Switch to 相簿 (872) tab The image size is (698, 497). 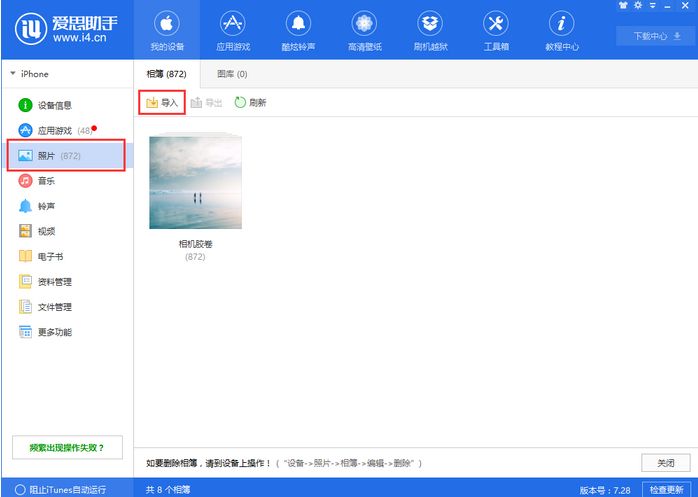coord(167,74)
